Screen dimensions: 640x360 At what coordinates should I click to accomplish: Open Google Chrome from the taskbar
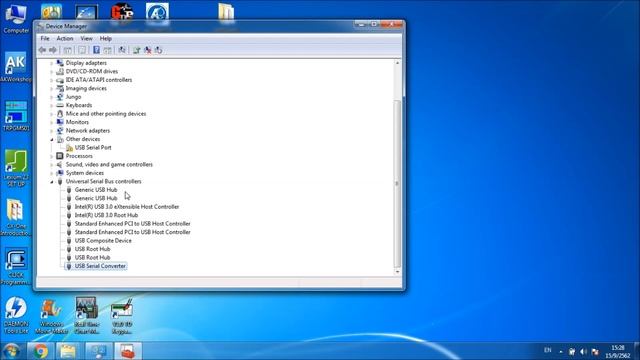point(40,351)
